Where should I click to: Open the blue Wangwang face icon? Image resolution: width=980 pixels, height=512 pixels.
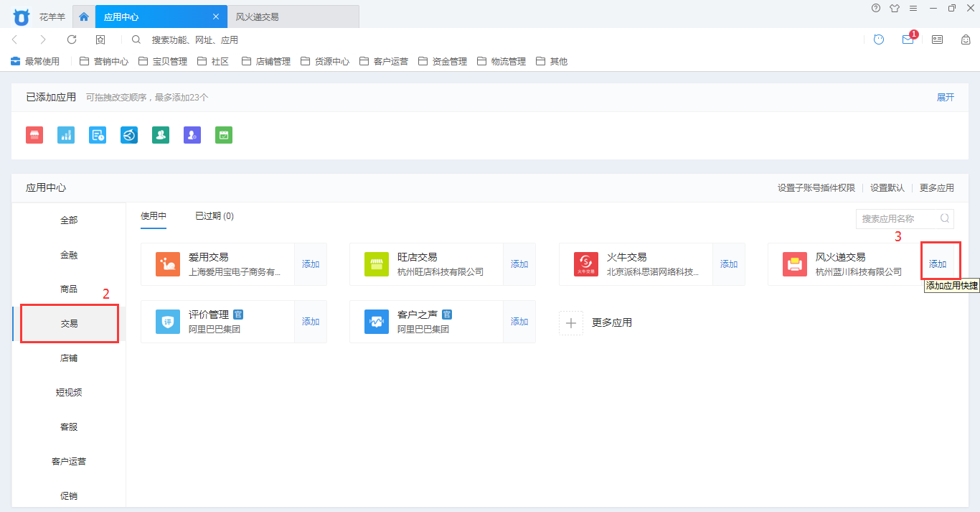[x=879, y=40]
